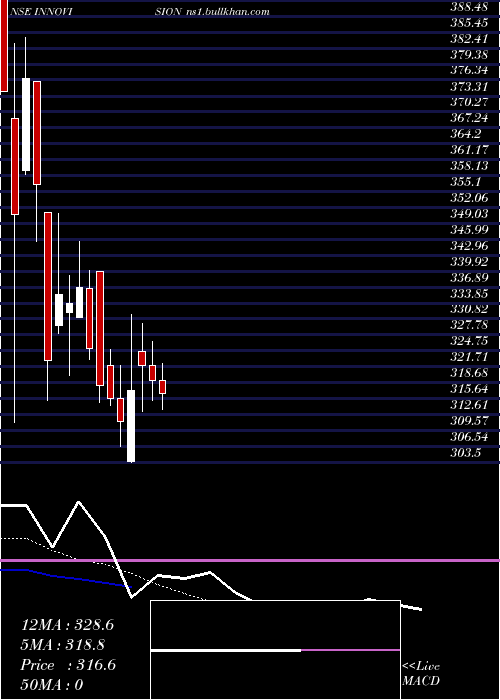
Task: Click the 361.17 price axis label
Action: 469,150
